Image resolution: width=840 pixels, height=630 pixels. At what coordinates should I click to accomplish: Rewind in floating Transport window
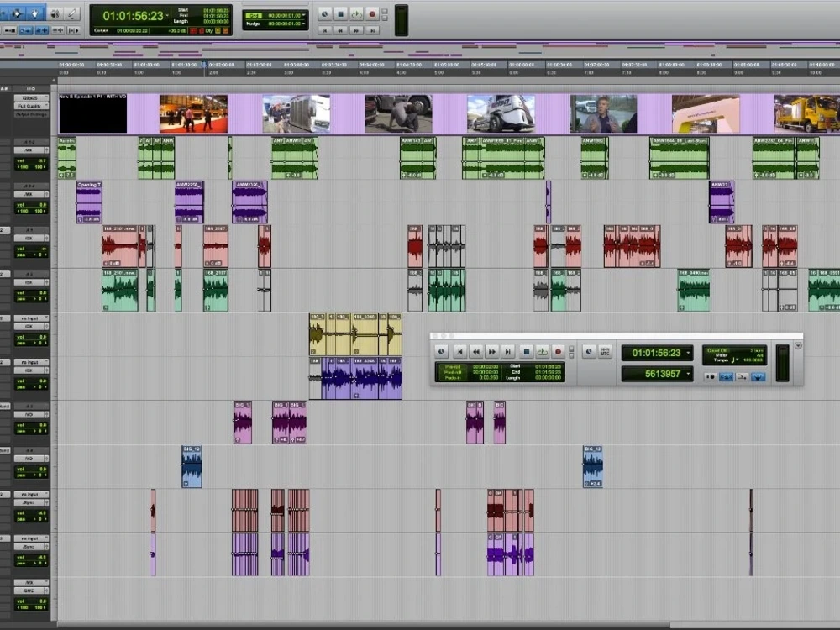tap(475, 351)
